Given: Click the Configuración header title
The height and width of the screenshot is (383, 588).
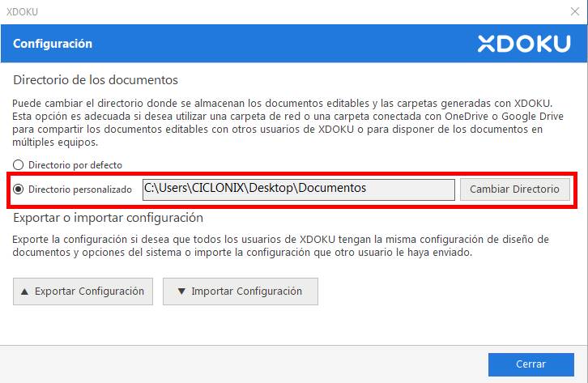Looking at the screenshot, I should 53,44.
